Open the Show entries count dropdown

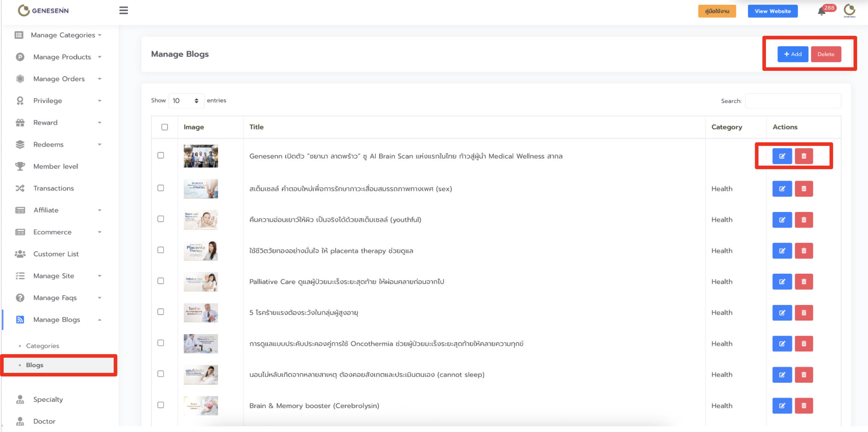186,101
